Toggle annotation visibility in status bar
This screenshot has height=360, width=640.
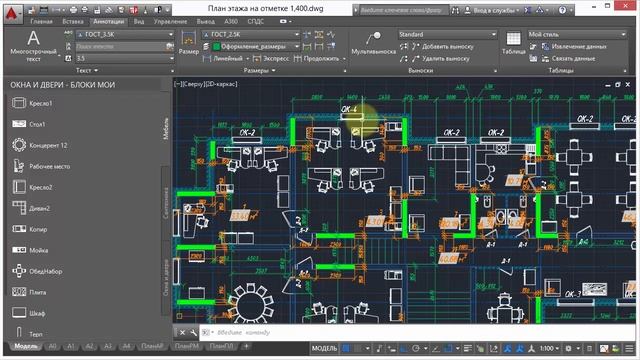point(508,348)
